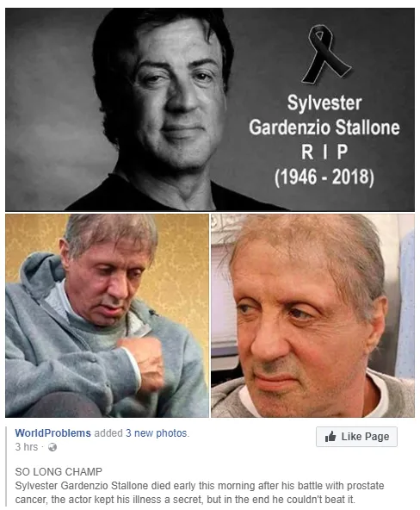Screen dimensions: 420x510
Task: Open the black-and-white memorial photo
Action: pos(210,109)
